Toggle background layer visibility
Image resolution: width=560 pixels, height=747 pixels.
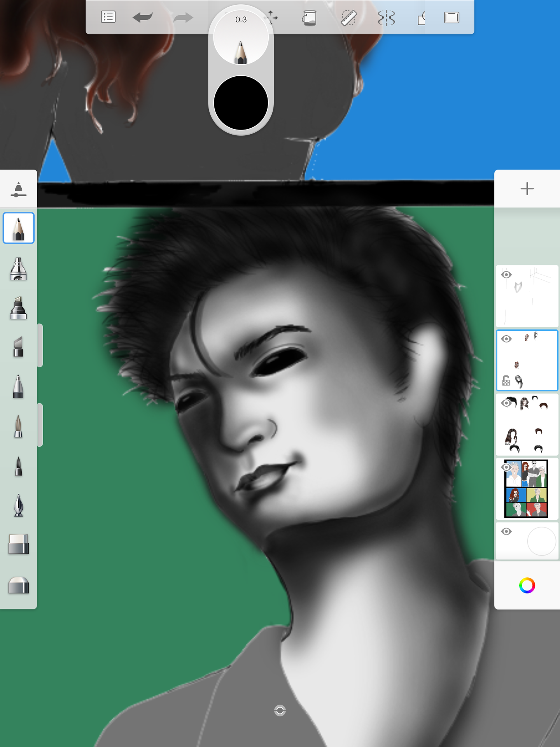[506, 531]
